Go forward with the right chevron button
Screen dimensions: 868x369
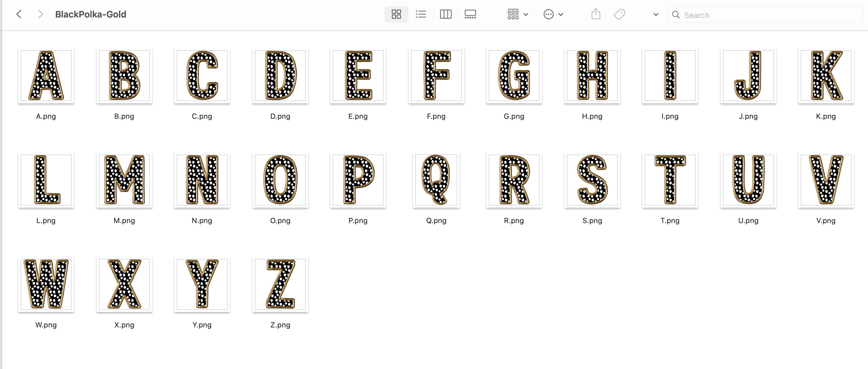pyautogui.click(x=40, y=14)
